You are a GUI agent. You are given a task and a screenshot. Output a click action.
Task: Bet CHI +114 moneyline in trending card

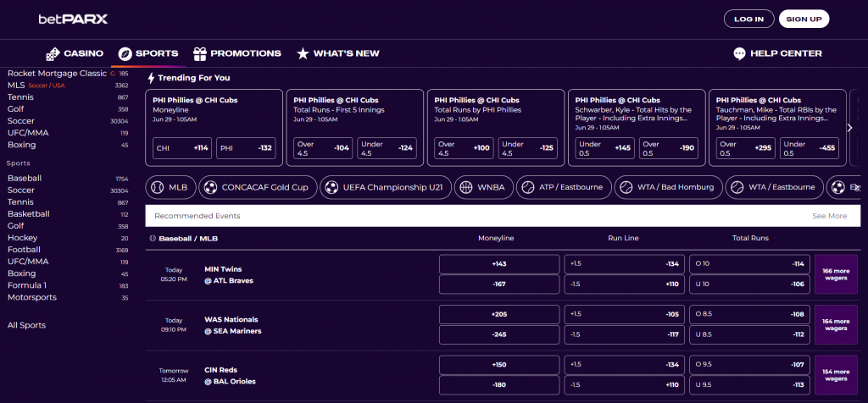[x=182, y=148]
